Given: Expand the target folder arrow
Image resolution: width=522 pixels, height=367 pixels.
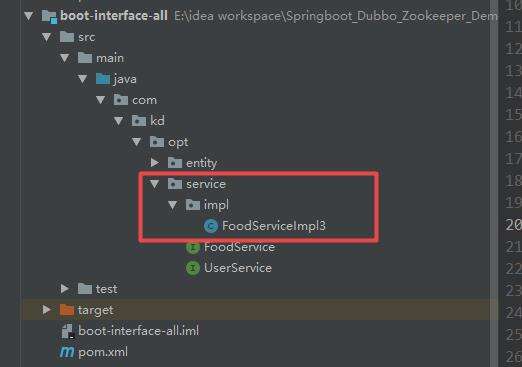Looking at the screenshot, I should coord(47,310).
